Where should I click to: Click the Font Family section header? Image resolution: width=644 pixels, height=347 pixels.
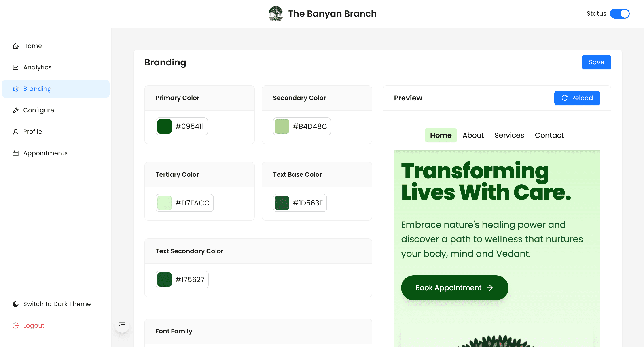pyautogui.click(x=258, y=331)
